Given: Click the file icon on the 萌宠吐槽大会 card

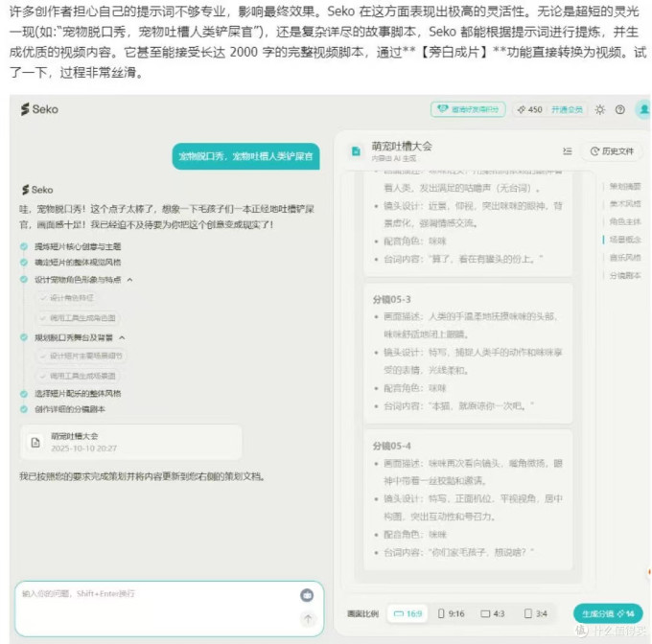Looking at the screenshot, I should (x=35, y=442).
